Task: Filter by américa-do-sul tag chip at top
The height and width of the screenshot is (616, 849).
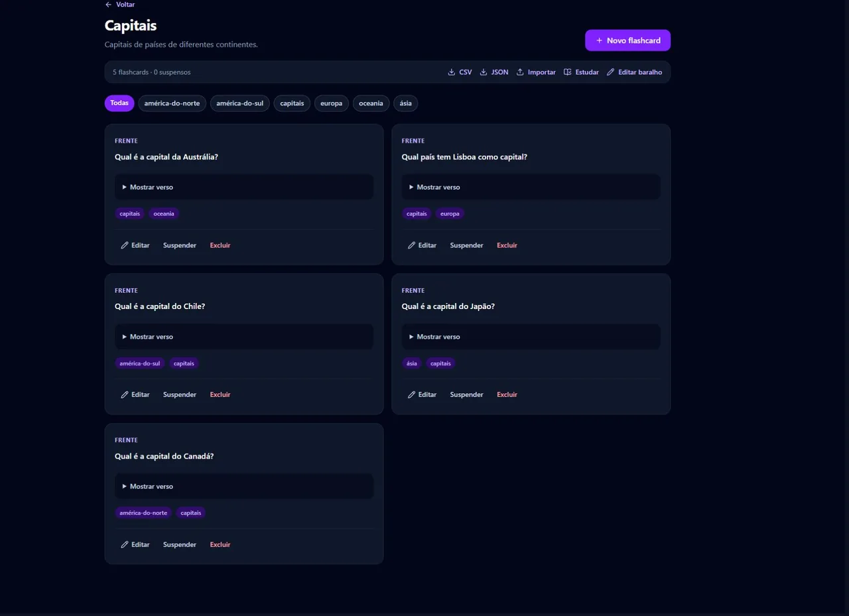Action: pyautogui.click(x=240, y=103)
